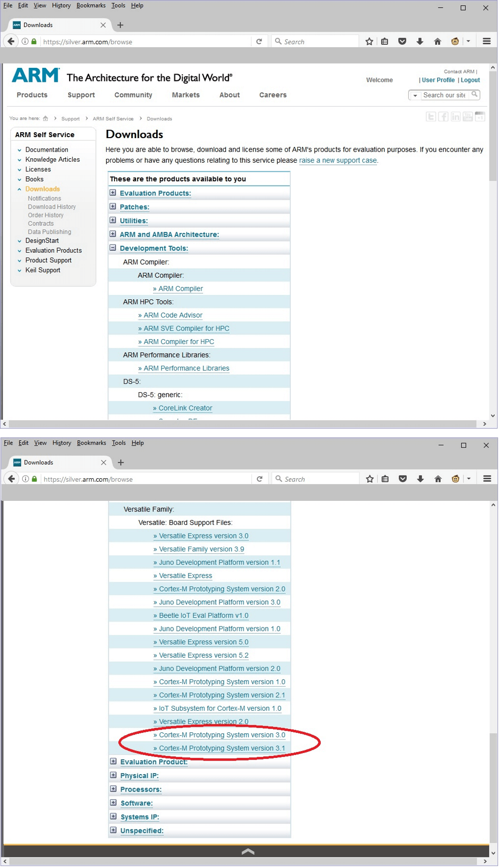Click the bookmark star in the top browser window

(369, 41)
